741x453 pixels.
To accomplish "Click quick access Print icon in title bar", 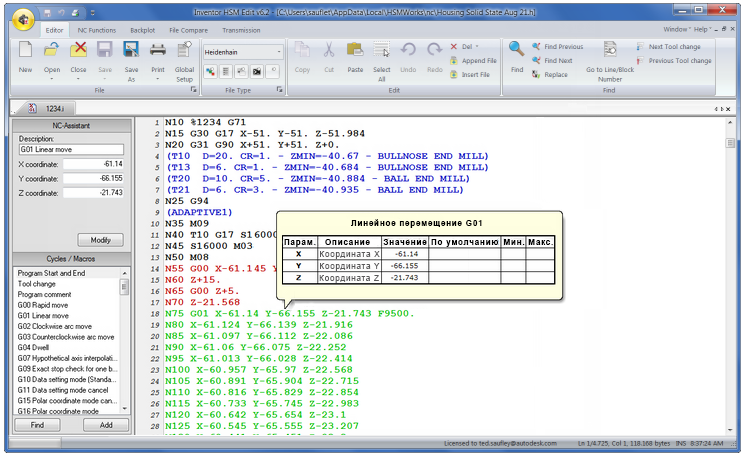I will [x=75, y=13].
